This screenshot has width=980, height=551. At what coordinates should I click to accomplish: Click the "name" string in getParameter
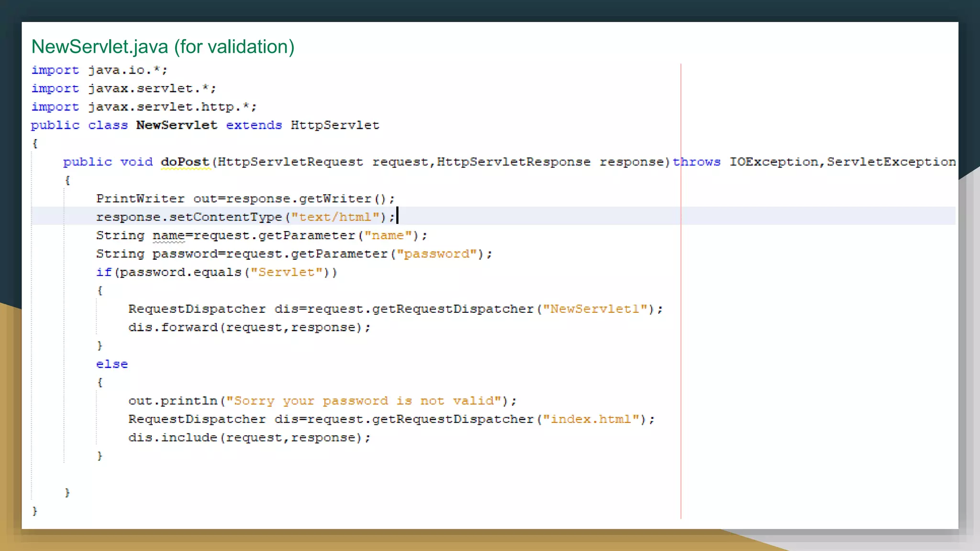coord(388,236)
